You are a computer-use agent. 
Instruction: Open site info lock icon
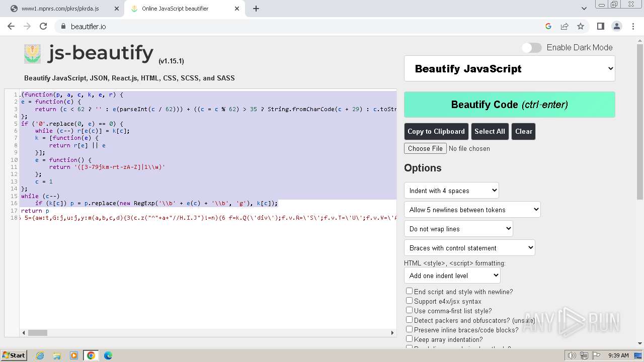63,26
